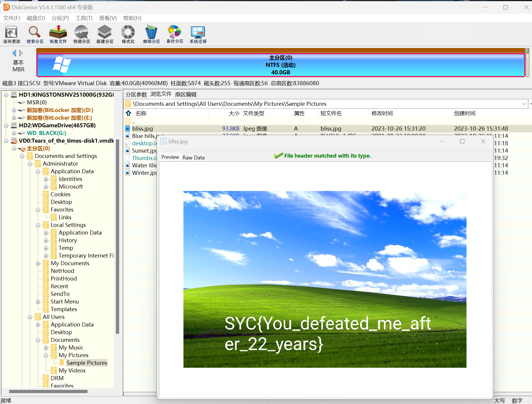Switch to Browse Files (浏览文件) tab

(161, 94)
